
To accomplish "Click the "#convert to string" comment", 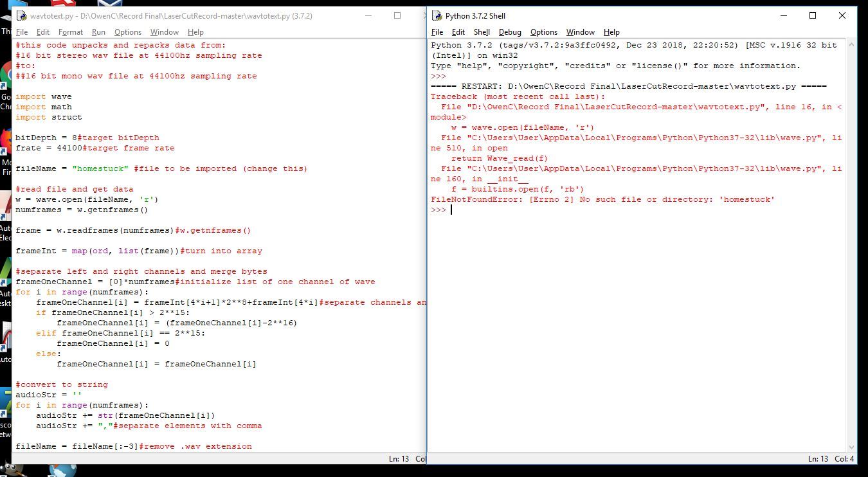I will click(62, 385).
